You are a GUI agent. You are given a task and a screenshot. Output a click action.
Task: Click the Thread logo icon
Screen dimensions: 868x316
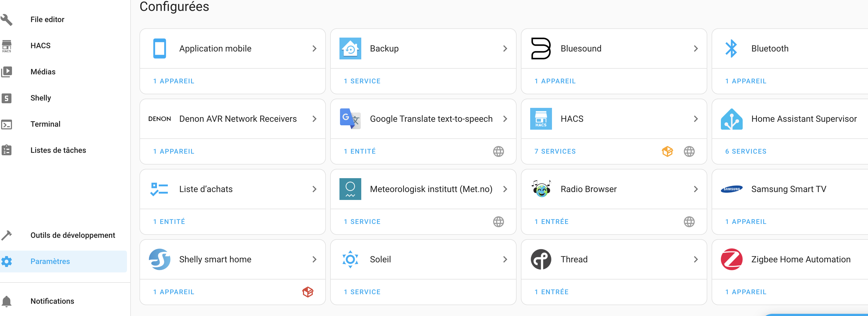click(541, 259)
